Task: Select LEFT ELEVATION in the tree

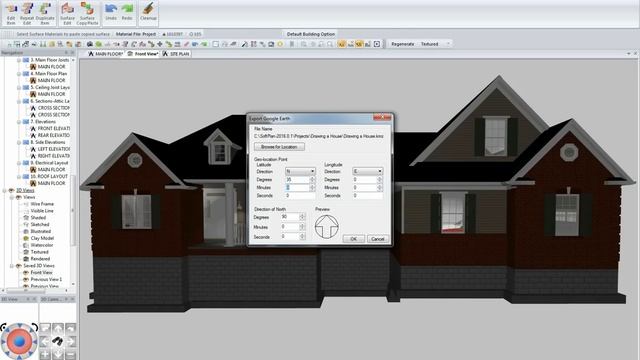Action: pyautogui.click(x=53, y=149)
